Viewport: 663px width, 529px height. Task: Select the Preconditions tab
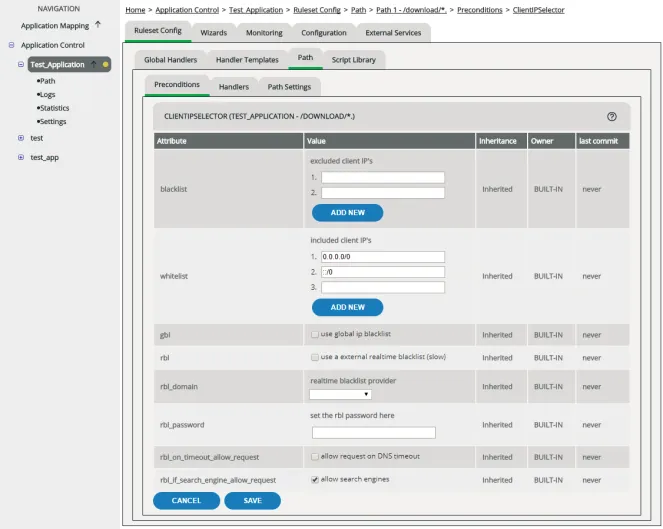pyautogui.click(x=177, y=85)
